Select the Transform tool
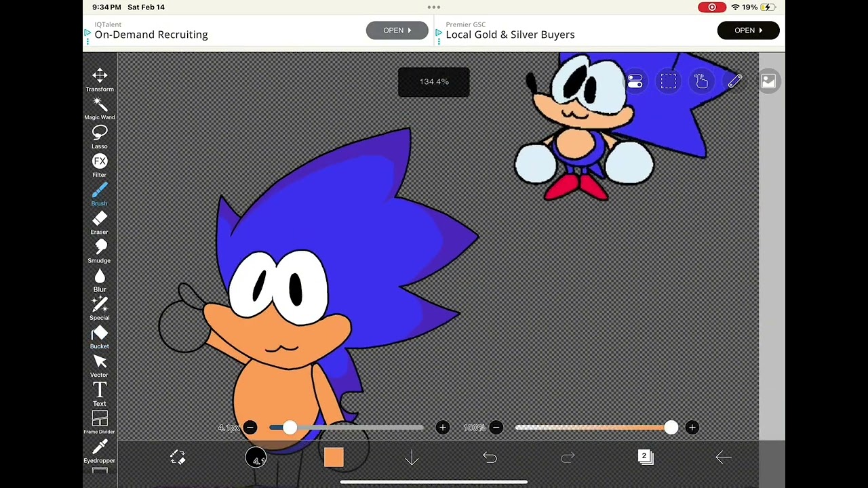This screenshot has height=488, width=868. 100,79
